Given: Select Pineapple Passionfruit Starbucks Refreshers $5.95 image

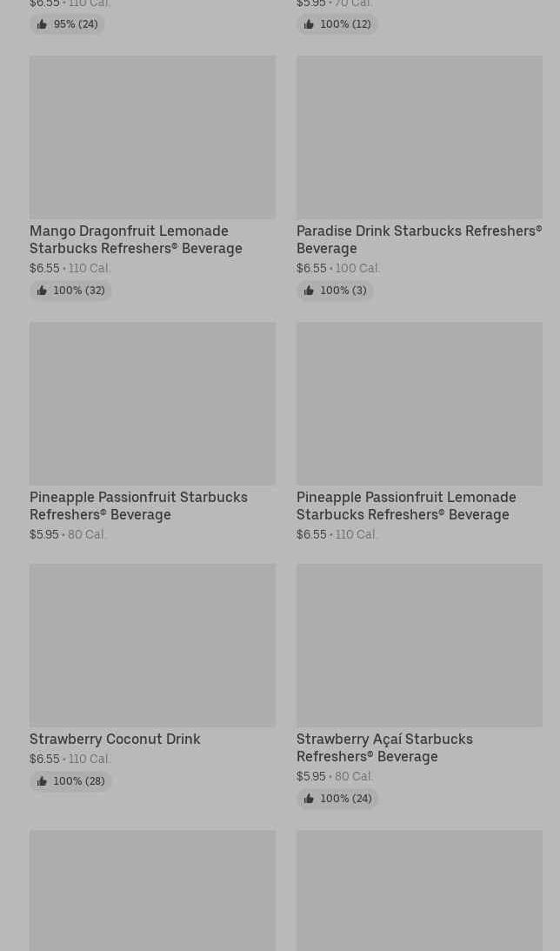Looking at the screenshot, I should (152, 404).
